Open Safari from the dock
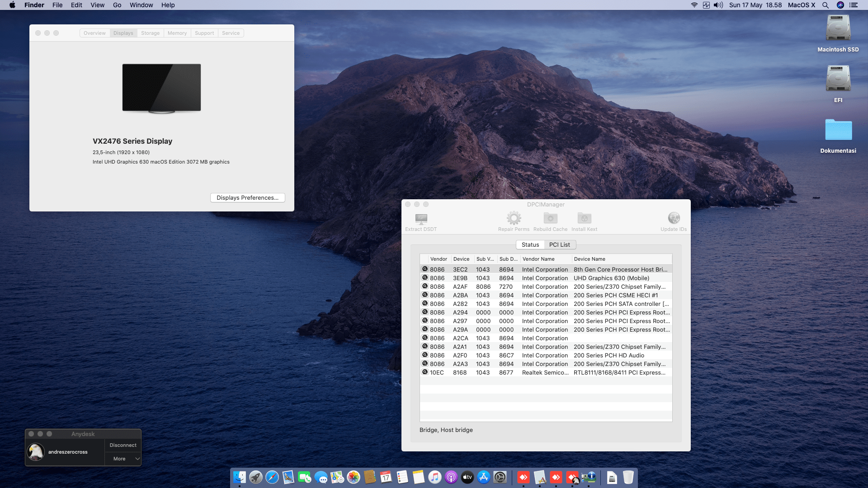868x488 pixels. pyautogui.click(x=272, y=477)
